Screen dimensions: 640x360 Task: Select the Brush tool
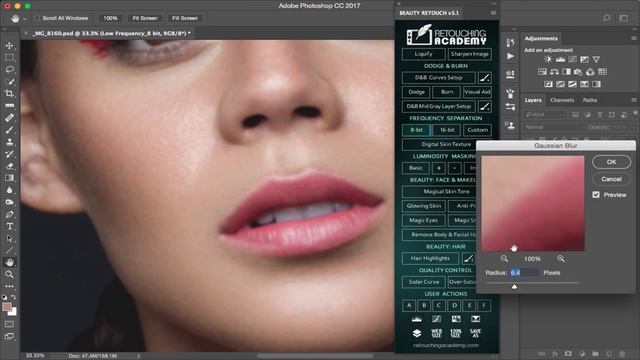[x=9, y=130]
